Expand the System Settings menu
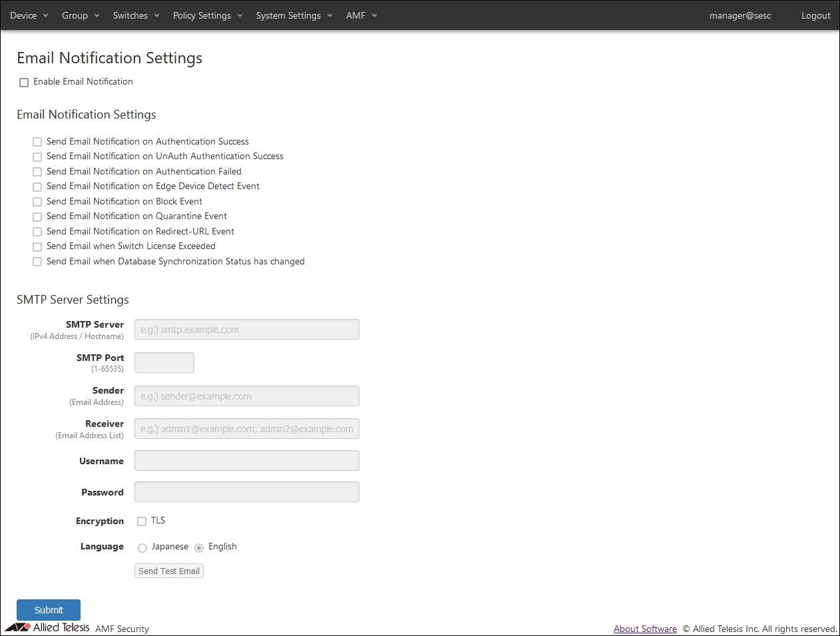This screenshot has height=636, width=840. click(x=294, y=15)
